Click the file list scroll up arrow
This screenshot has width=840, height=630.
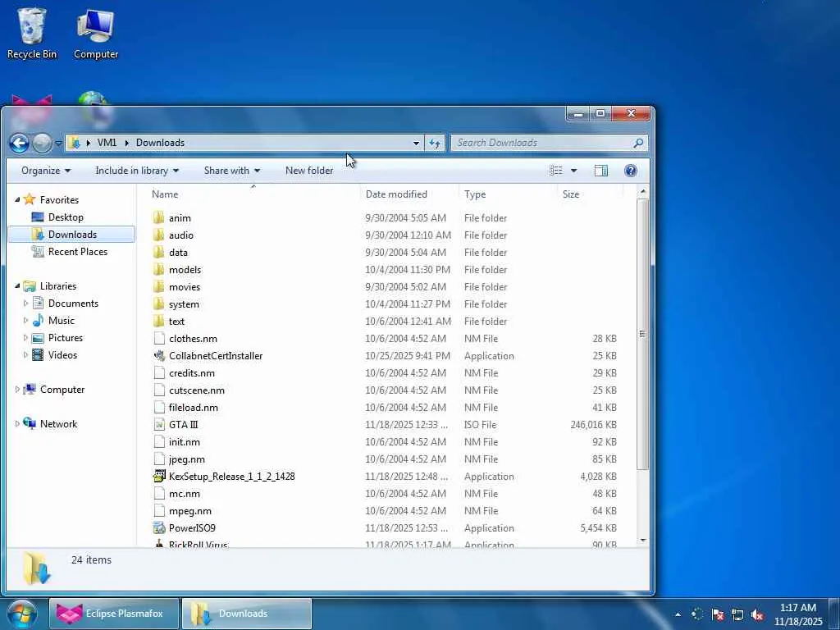click(643, 191)
